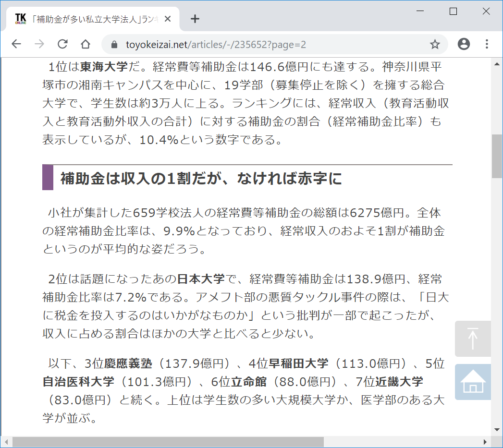Click the heading 補助金は収入の1割だが、なければ赤字に

click(x=201, y=178)
